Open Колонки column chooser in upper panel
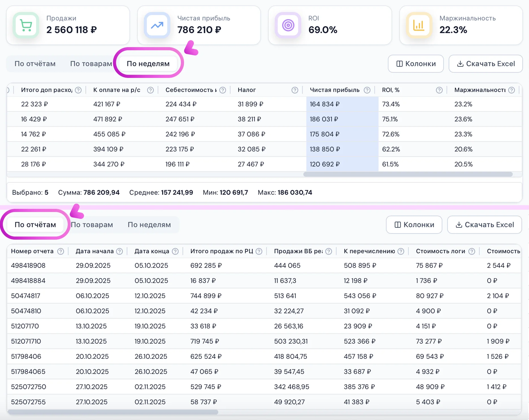 (416, 64)
